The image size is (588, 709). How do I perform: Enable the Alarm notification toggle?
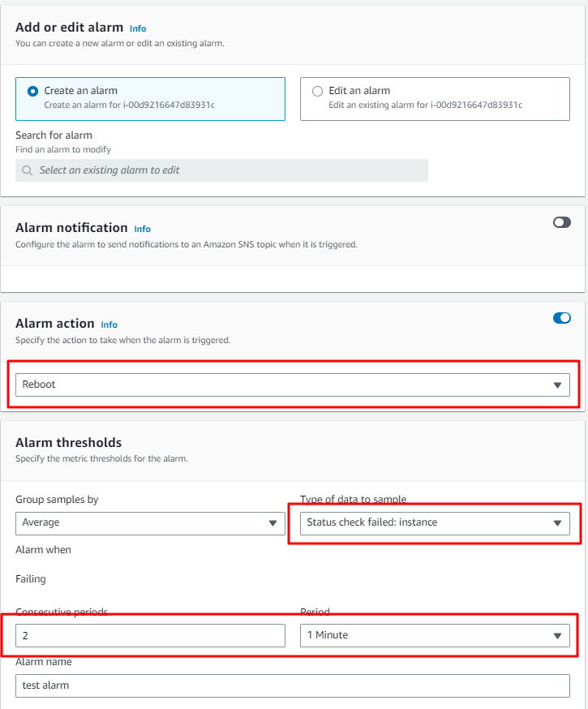pos(561,221)
